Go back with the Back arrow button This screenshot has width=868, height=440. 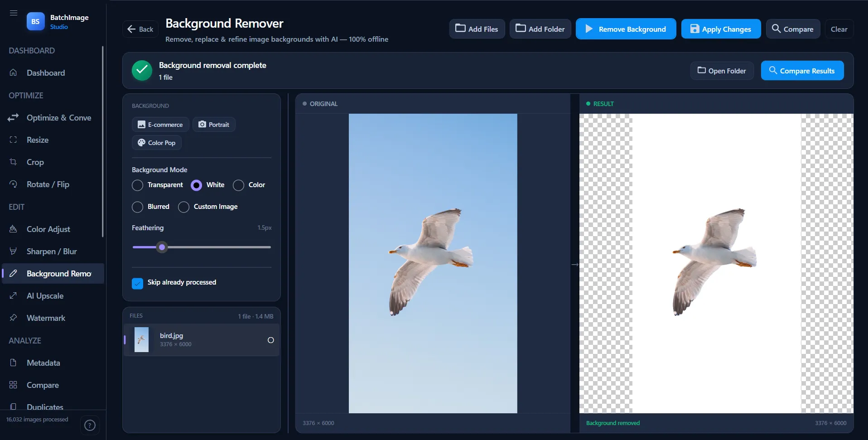[x=140, y=29]
